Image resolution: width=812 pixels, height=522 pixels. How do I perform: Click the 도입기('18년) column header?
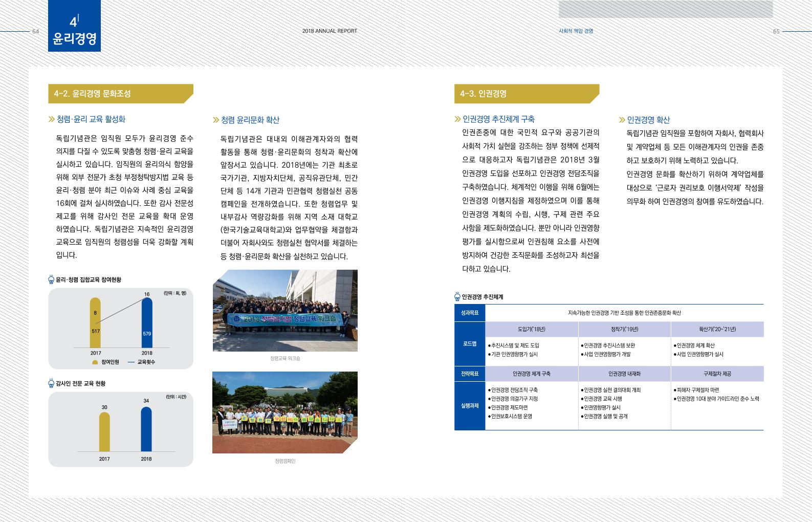pos(532,329)
